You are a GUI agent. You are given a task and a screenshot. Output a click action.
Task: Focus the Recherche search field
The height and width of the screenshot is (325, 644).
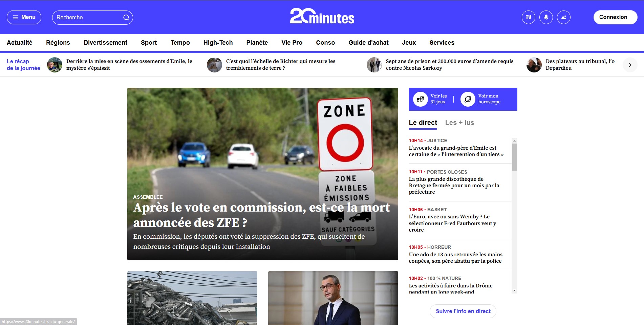[x=88, y=18]
